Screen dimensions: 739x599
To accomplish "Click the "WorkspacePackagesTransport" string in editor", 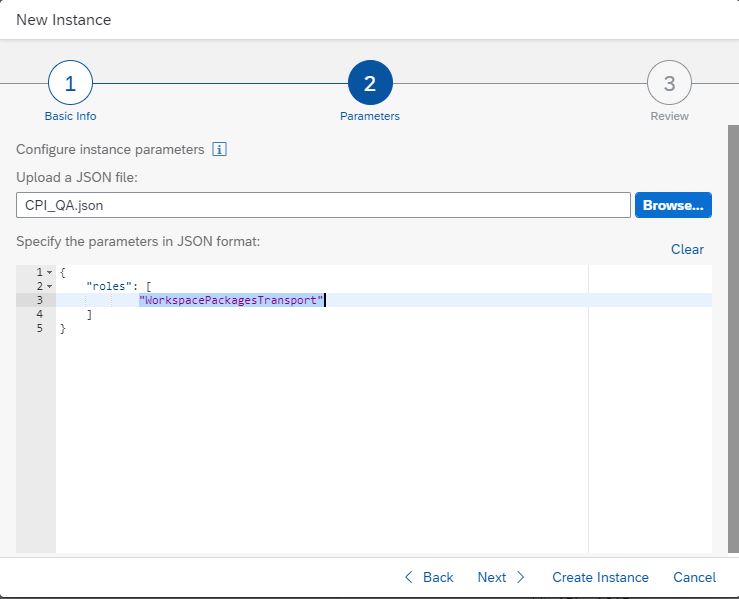I will tap(231, 300).
